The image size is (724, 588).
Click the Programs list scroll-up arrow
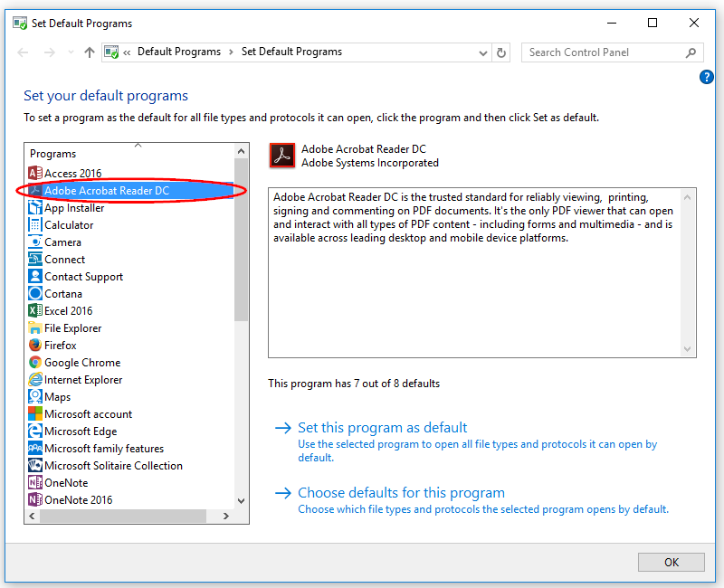pyautogui.click(x=241, y=151)
